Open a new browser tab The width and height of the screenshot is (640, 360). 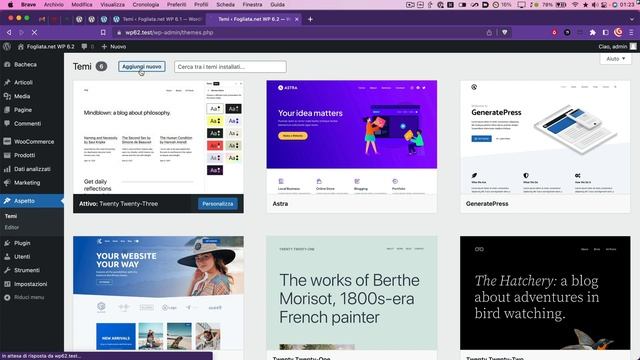coord(310,19)
